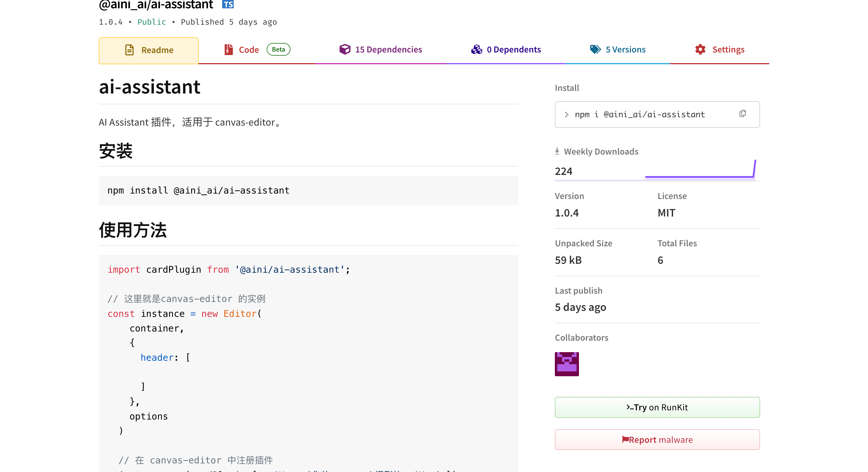Viewport: 868px width, 472px height.
Task: Click the collaborator avatar thumbnail
Action: pos(567,364)
